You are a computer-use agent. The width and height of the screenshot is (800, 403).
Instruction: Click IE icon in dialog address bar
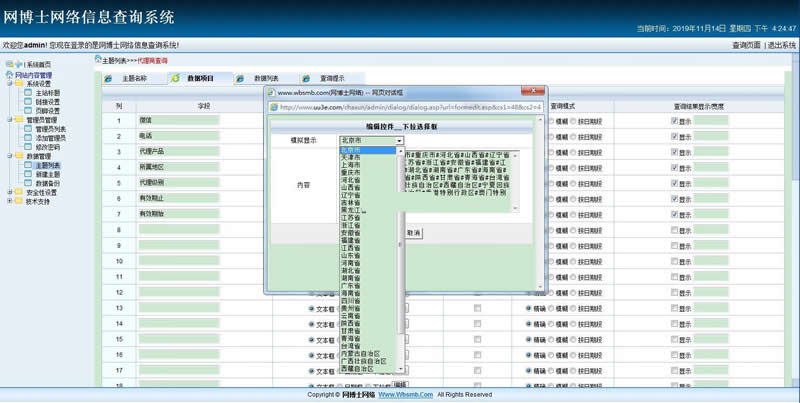[274, 108]
